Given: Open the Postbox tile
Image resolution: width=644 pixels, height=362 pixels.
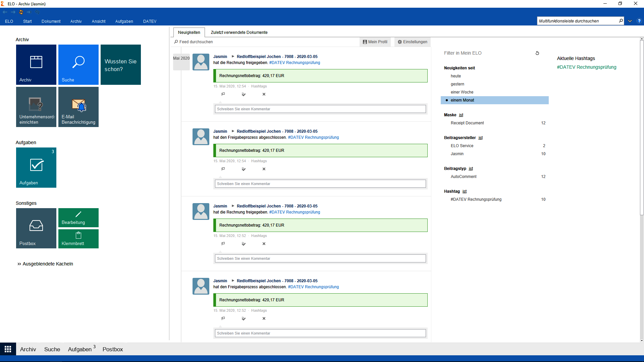Looking at the screenshot, I should point(36,228).
